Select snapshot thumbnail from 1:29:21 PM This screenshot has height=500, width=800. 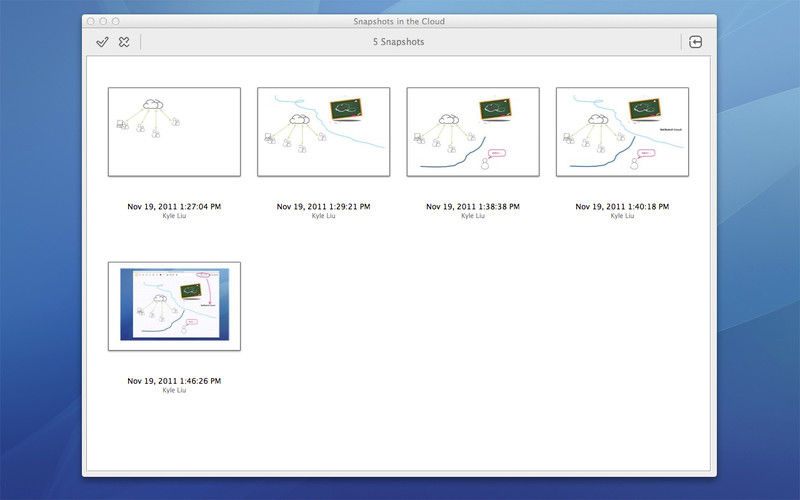click(x=323, y=132)
